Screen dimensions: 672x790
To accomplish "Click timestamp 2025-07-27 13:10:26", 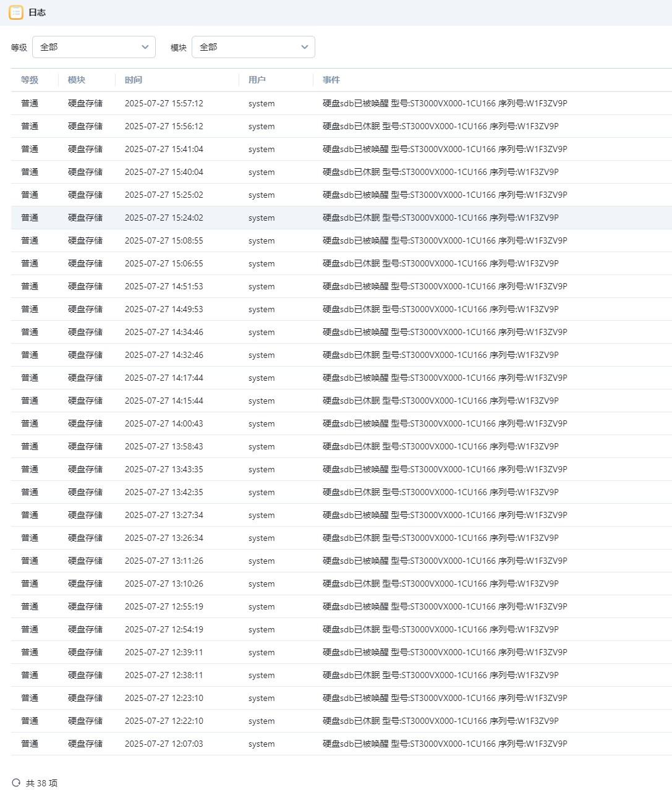I will (164, 584).
